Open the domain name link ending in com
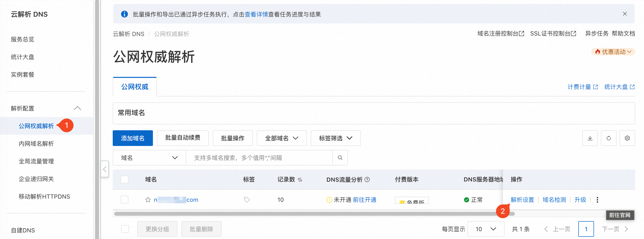The image size is (644, 239). tap(176, 200)
